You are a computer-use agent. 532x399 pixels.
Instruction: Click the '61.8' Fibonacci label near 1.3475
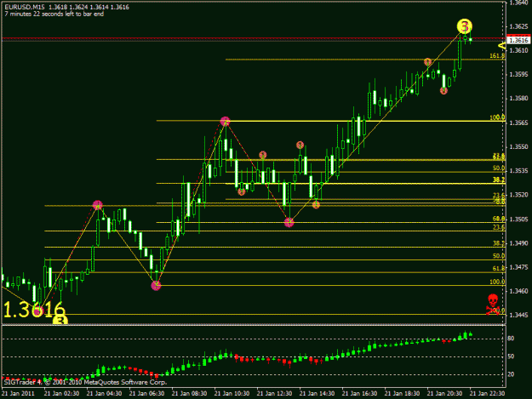tap(499, 269)
